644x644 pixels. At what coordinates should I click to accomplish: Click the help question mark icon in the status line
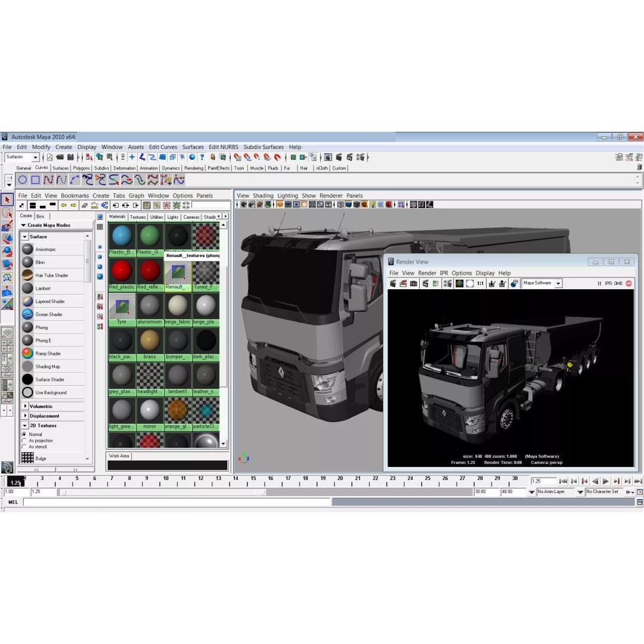pos(202,157)
